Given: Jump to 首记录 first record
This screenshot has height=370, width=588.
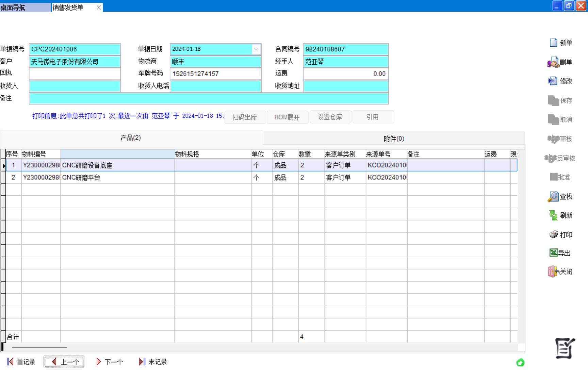Looking at the screenshot, I should 21,362.
